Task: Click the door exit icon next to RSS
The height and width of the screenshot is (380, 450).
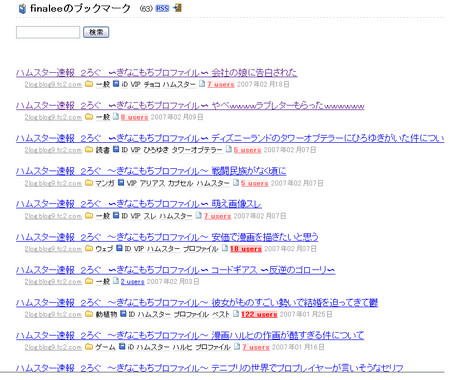Action: pyautogui.click(x=177, y=8)
